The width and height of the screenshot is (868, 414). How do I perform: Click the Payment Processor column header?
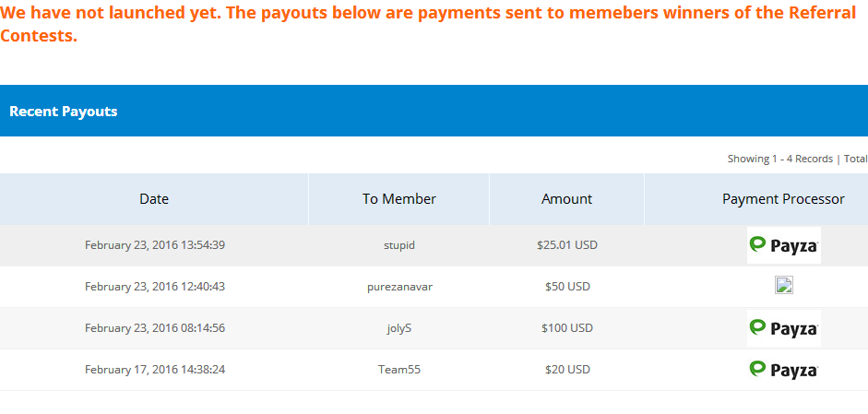point(783,199)
